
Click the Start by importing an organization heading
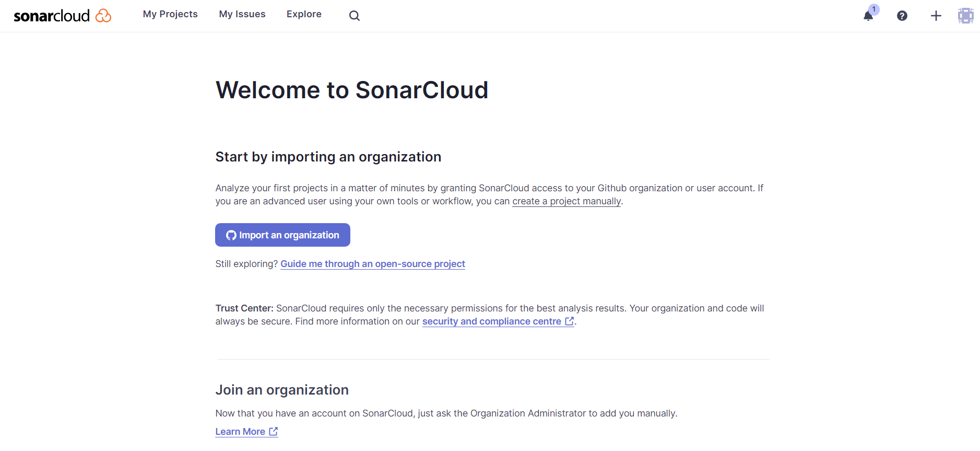pos(328,157)
